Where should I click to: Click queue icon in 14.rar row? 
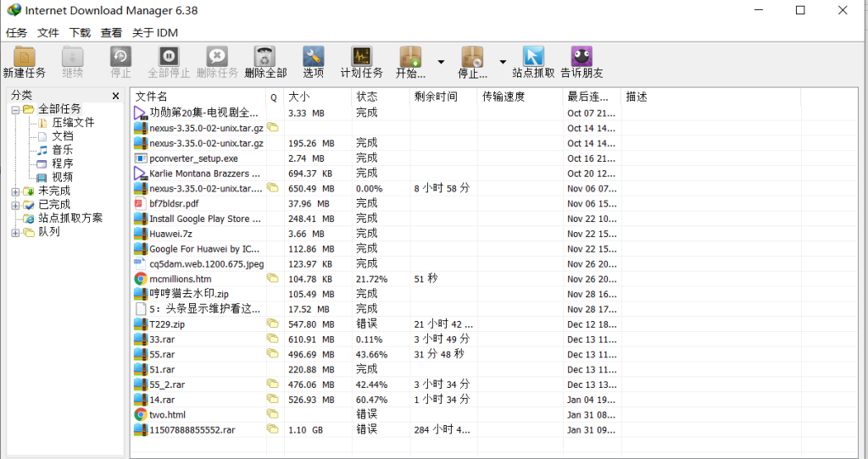(x=273, y=398)
